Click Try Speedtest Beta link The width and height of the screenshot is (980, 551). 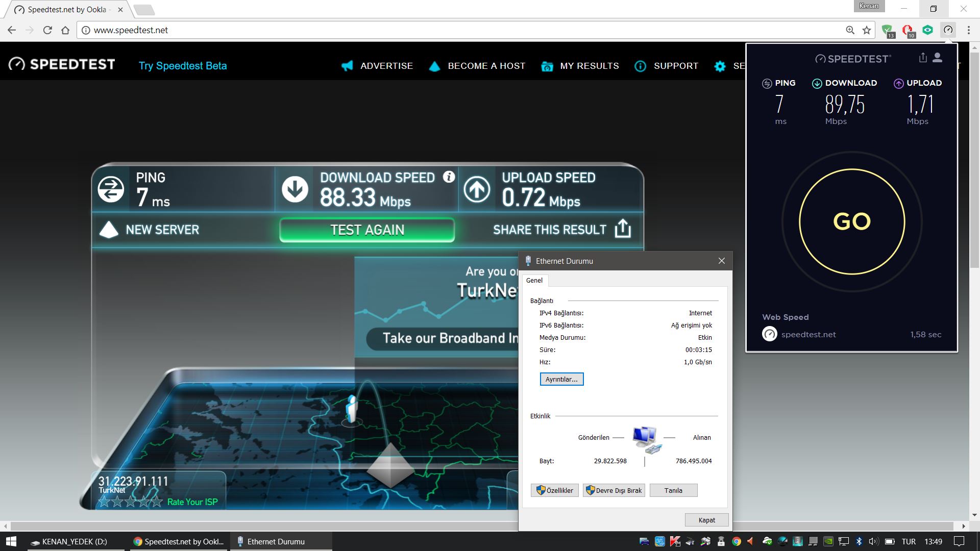coord(183,66)
